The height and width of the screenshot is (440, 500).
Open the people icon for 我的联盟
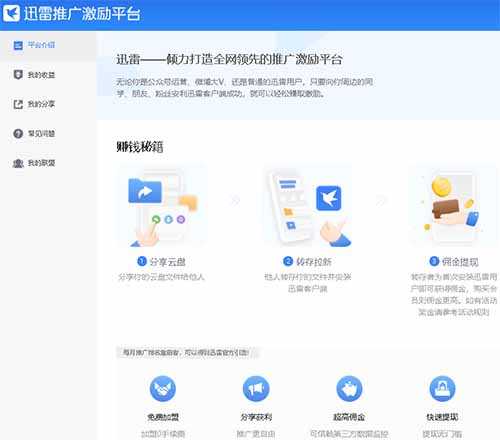[18, 163]
